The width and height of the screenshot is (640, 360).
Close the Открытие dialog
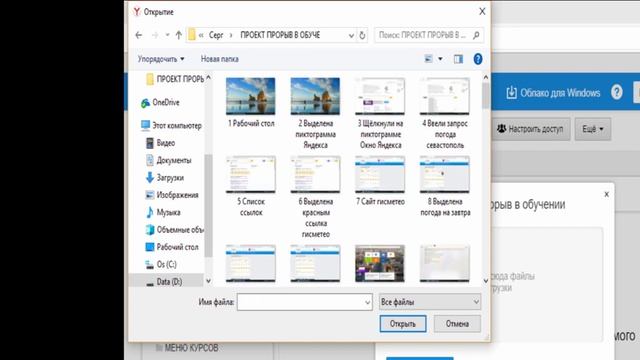[482, 11]
